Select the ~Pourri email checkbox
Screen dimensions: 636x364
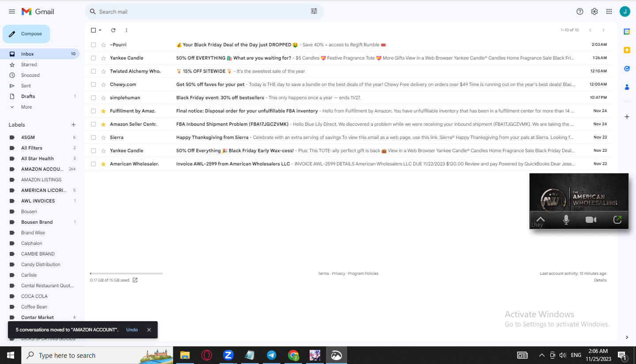[x=93, y=45]
